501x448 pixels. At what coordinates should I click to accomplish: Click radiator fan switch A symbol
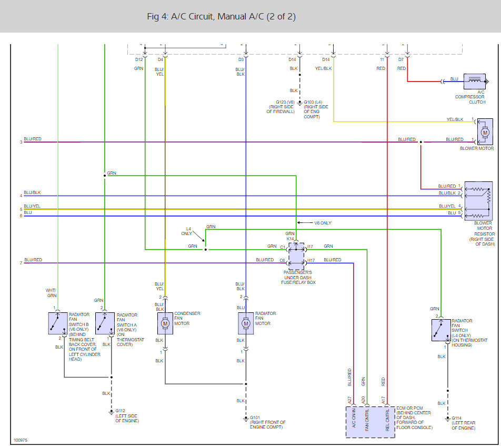coord(105,323)
